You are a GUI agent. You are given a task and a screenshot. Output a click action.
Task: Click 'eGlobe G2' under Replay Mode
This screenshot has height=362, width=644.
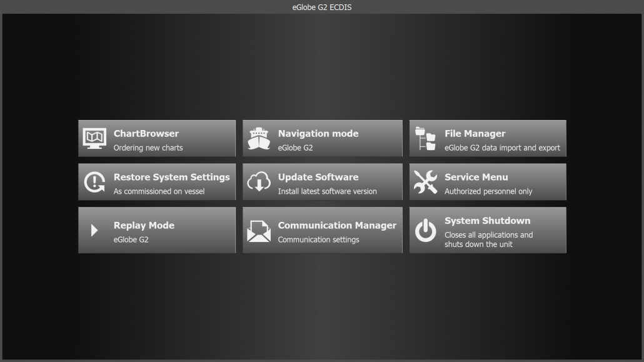131,239
